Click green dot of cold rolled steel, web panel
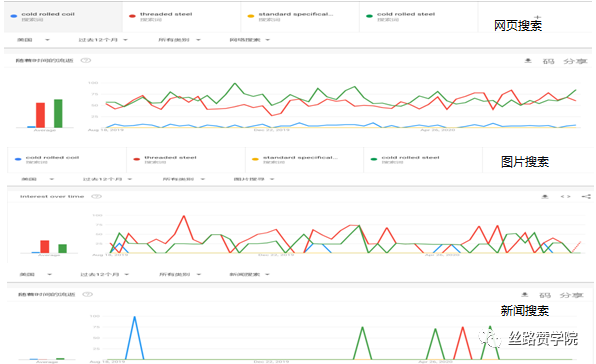Screen dimensions: 596x364 click(369, 16)
